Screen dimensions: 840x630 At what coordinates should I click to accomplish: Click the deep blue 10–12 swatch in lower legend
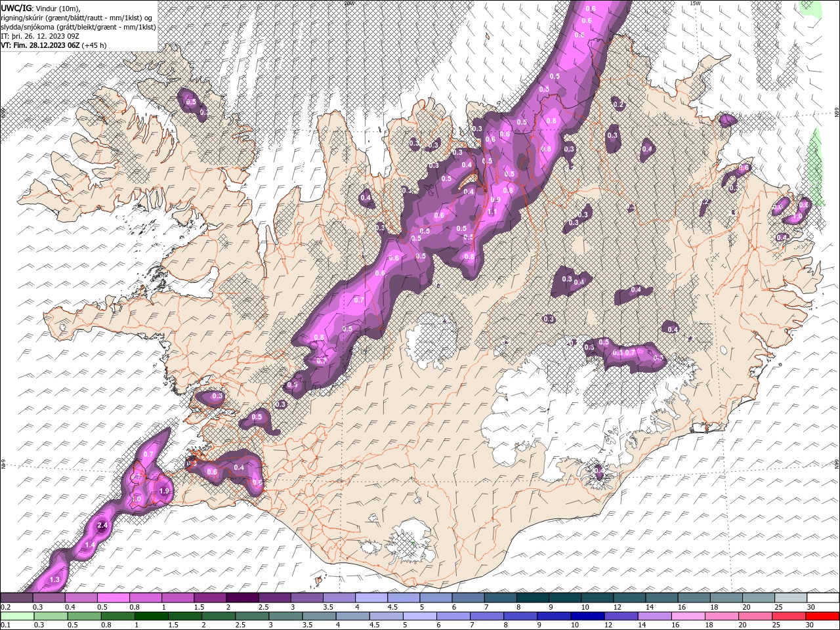coord(587,616)
